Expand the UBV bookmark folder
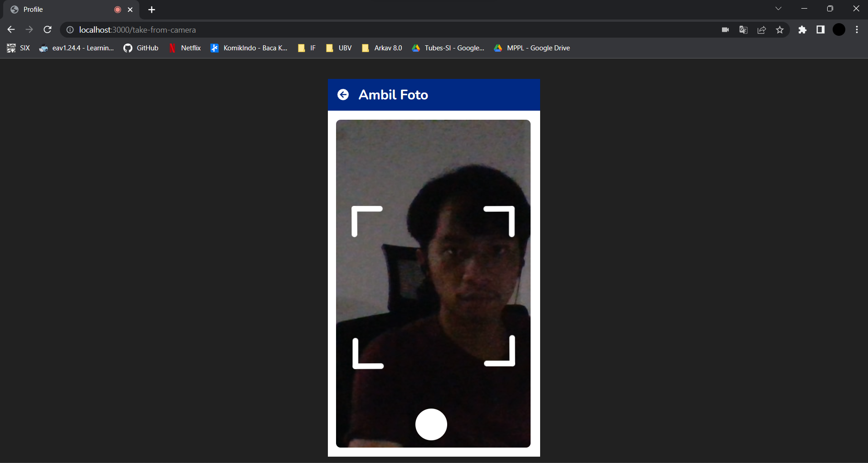The image size is (868, 463). [339, 48]
